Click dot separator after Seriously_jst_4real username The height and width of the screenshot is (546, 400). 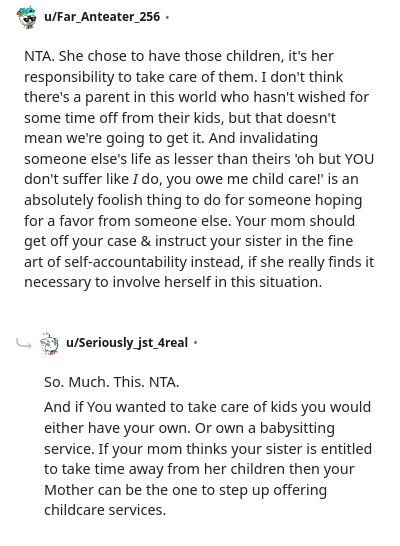195,343
